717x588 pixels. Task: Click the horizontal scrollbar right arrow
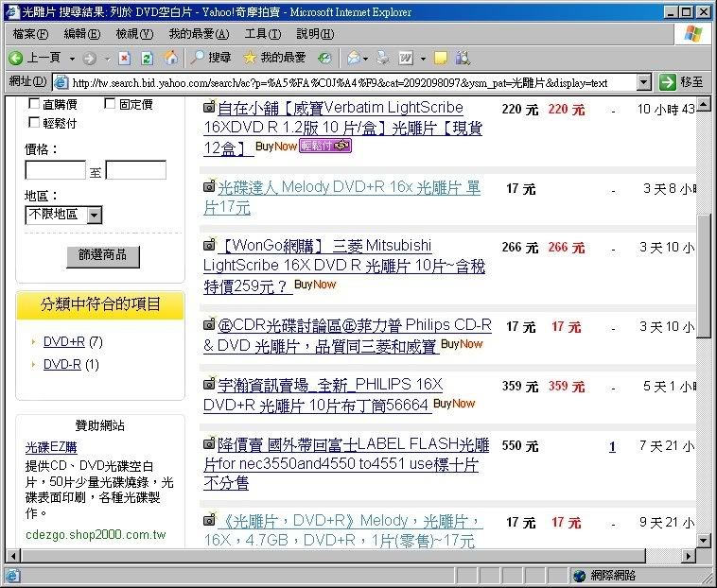pos(689,556)
